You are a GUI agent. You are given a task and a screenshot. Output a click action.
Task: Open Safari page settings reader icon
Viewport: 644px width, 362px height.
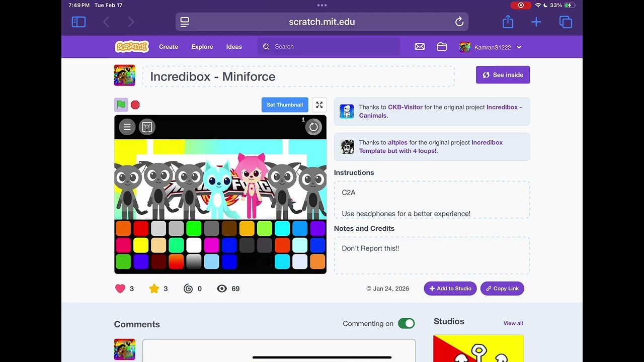coord(185,22)
